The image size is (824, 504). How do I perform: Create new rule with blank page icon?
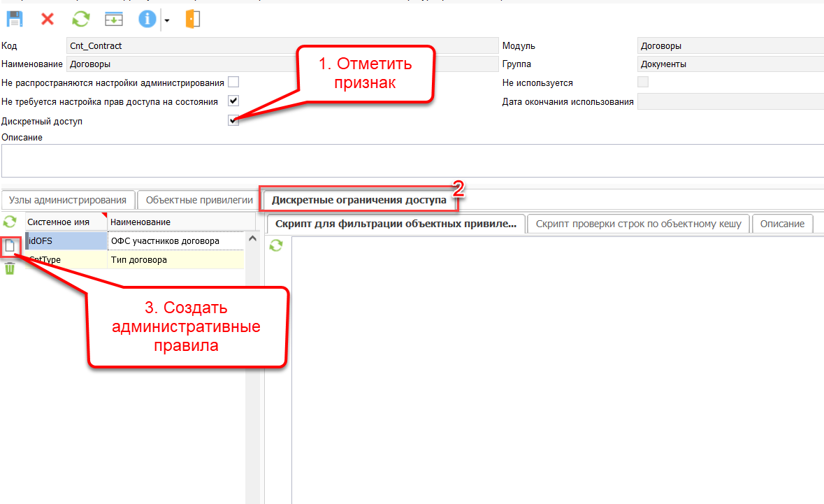10,246
